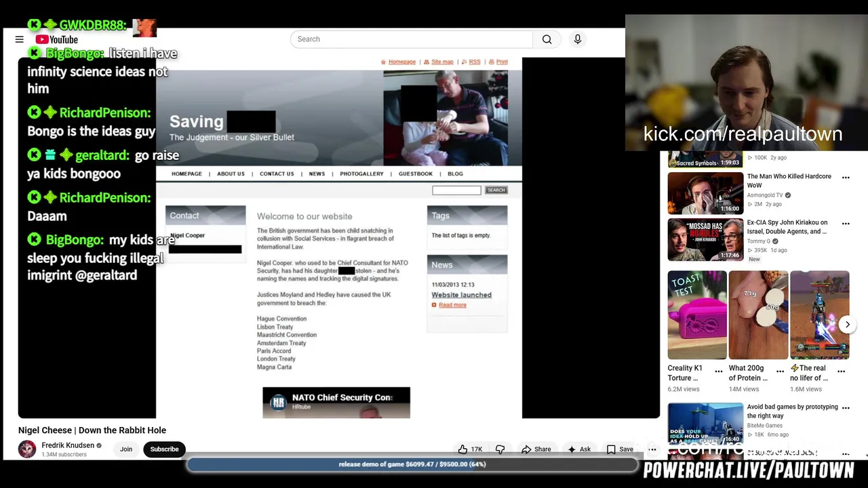Click BiteMe Games channel name
The image size is (868, 488).
(x=765, y=426)
